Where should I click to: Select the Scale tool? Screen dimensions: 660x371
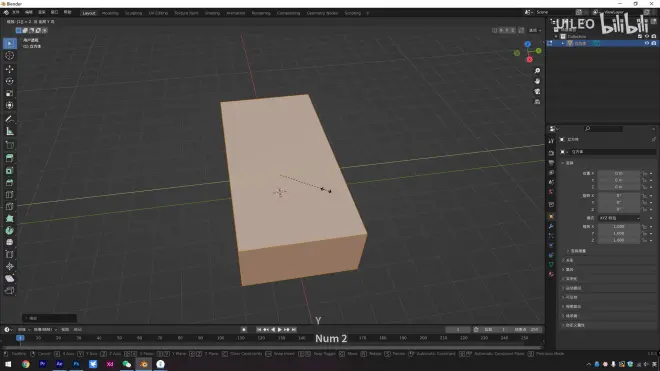(10, 93)
